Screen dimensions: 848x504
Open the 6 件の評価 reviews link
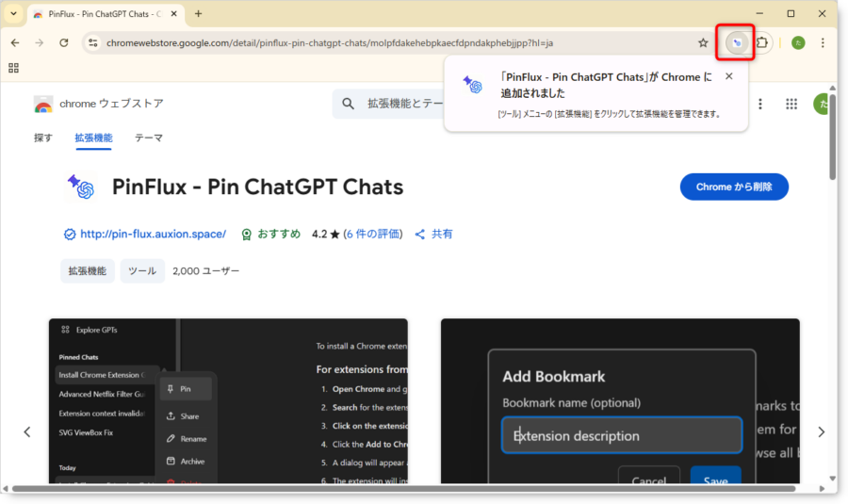coord(372,234)
